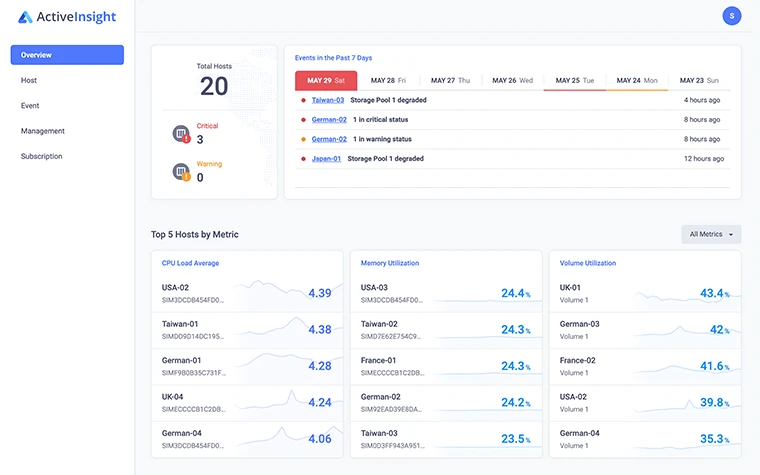Click the ActiveInsight logo icon
Screen dimensions: 760x475
pyautogui.click(x=25, y=16)
